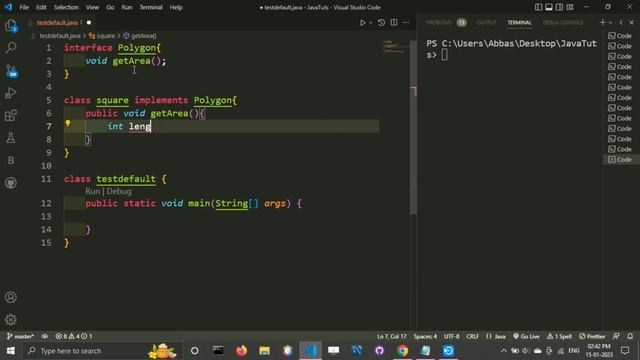This screenshot has width=640, height=360.
Task: Open the Help menu
Action: tap(176, 7)
